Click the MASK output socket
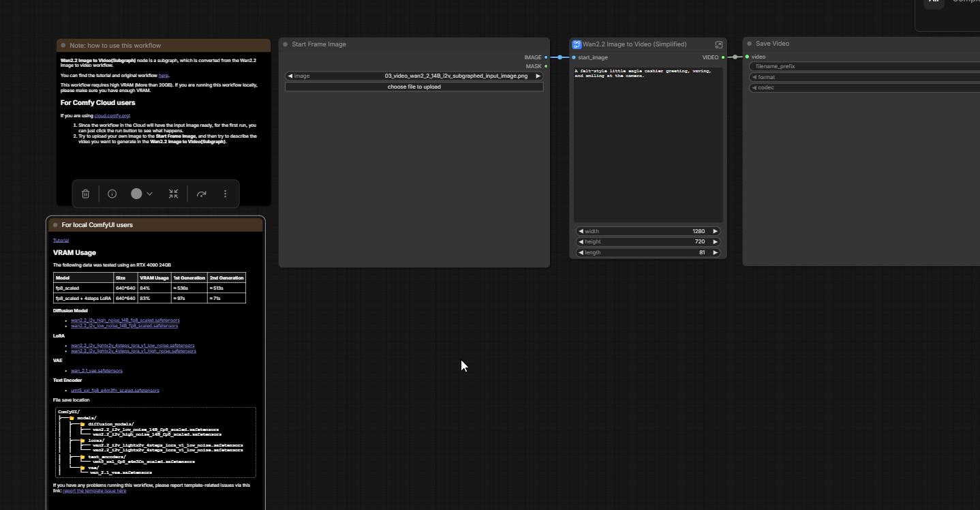 tap(546, 66)
